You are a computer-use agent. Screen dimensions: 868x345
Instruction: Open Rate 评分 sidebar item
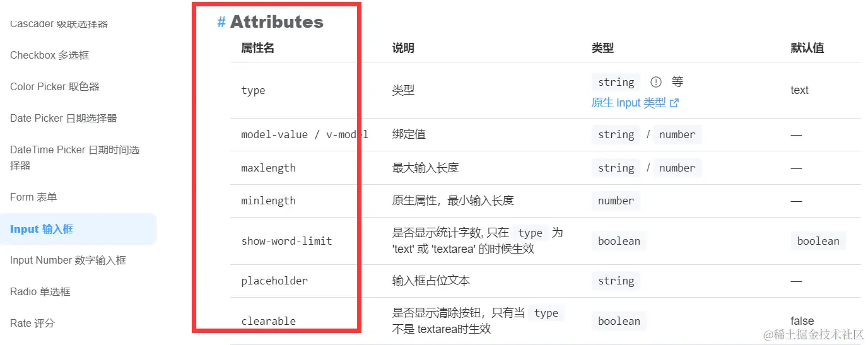[32, 324]
